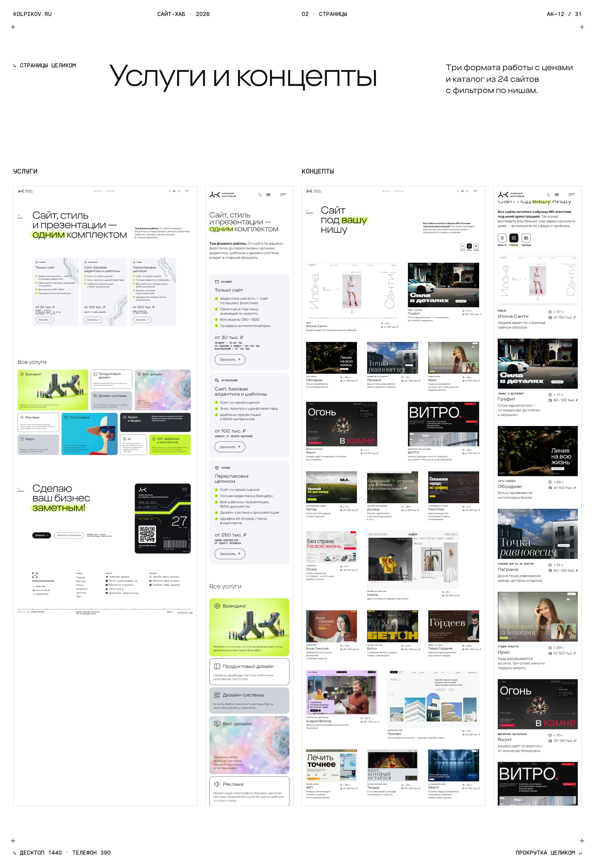Click the Написать в Телеграм button
This screenshot has height=868, width=595.
(x=69, y=535)
